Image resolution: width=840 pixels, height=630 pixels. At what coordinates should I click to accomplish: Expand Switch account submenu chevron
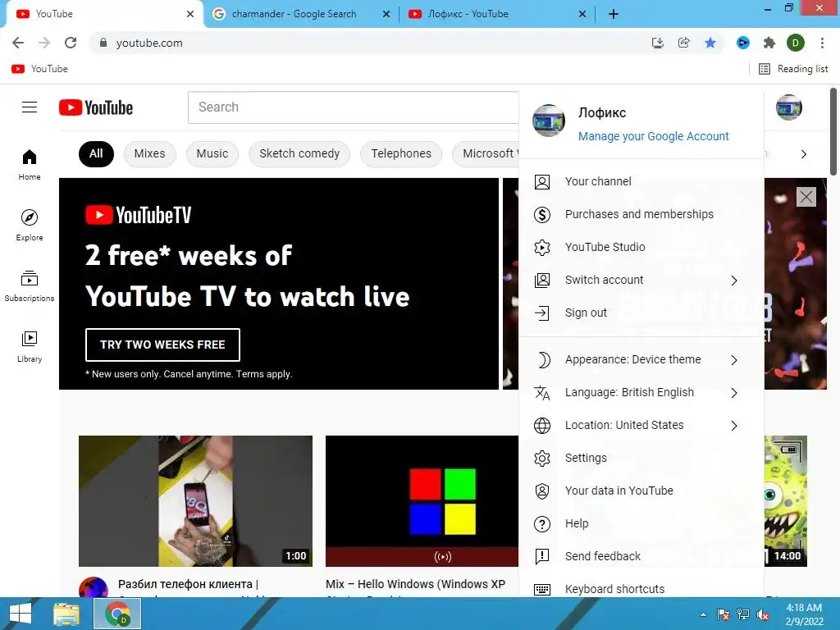point(734,281)
